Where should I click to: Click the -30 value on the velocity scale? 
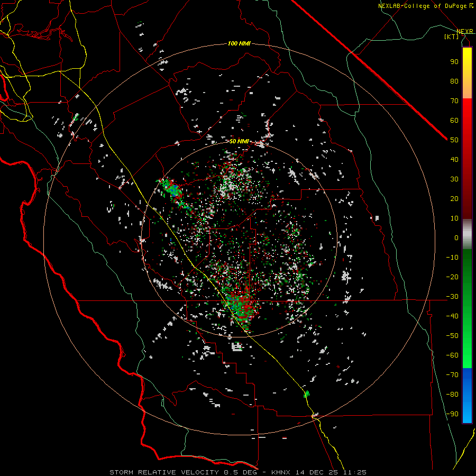click(x=452, y=297)
